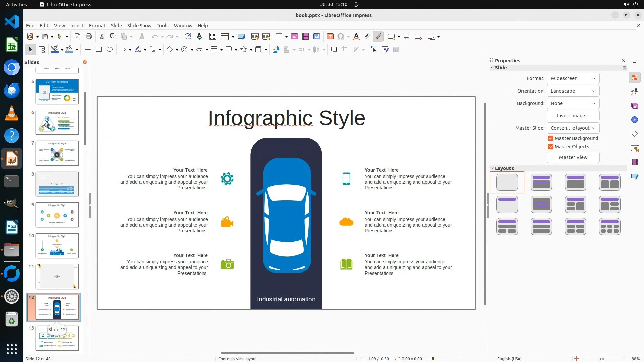
Task: Select the slide 9 thumbnail
Action: pyautogui.click(x=57, y=215)
